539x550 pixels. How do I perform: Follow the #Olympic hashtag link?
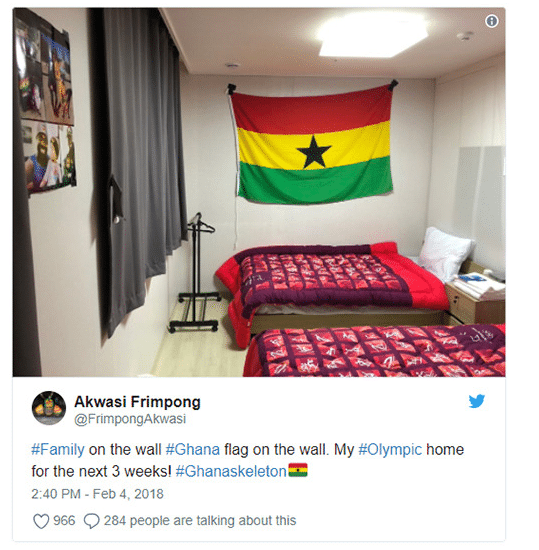tap(390, 450)
